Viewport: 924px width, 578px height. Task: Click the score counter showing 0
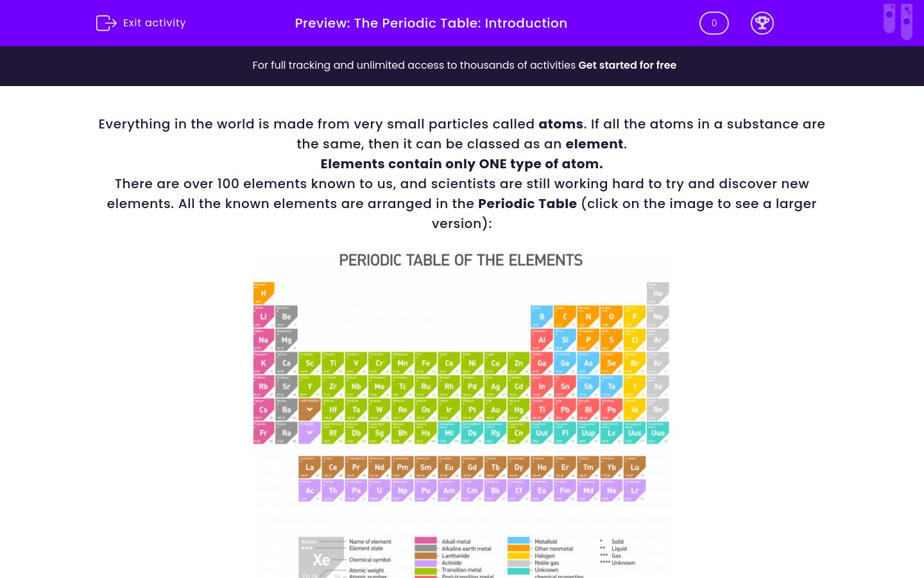[714, 23]
